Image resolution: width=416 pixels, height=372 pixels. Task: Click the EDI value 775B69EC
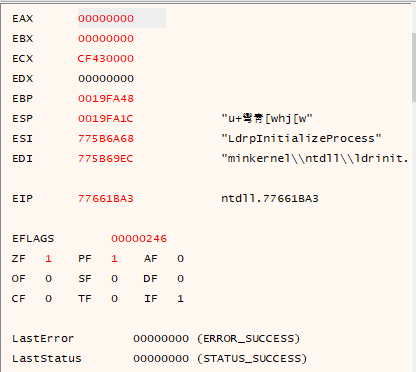click(x=106, y=158)
